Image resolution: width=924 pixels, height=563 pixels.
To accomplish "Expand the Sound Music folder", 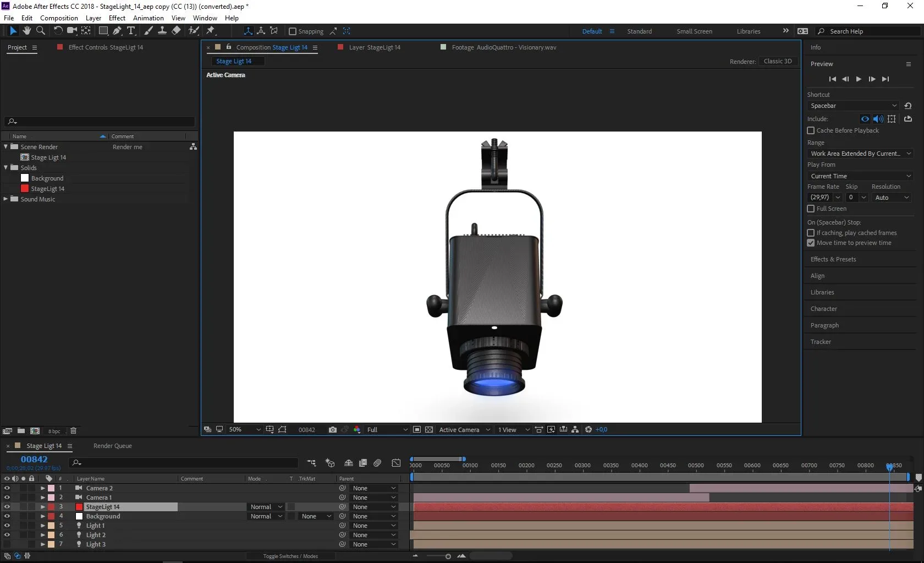I will coord(6,199).
